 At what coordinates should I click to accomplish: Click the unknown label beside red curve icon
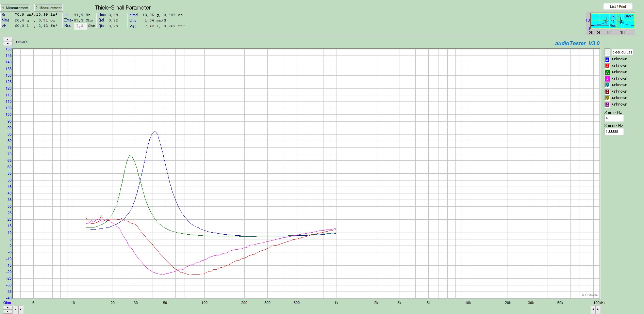point(620,65)
